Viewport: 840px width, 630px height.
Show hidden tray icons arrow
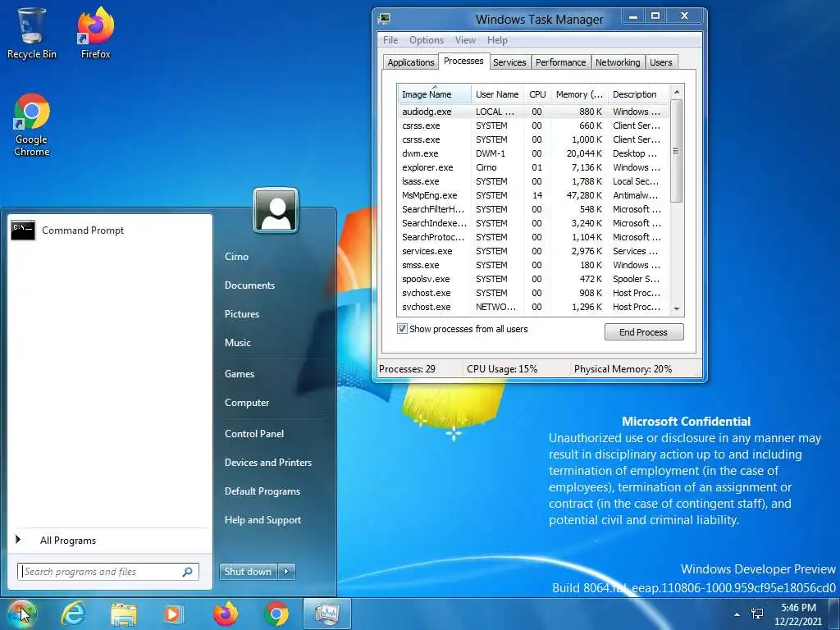pos(737,614)
